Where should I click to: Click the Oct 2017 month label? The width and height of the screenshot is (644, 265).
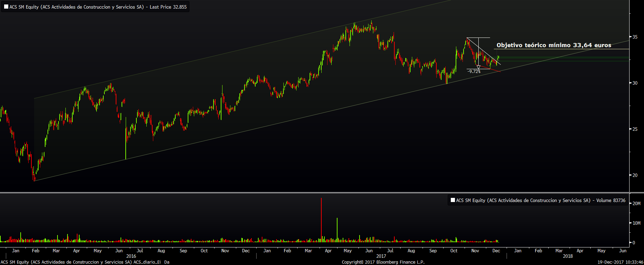(x=454, y=251)
